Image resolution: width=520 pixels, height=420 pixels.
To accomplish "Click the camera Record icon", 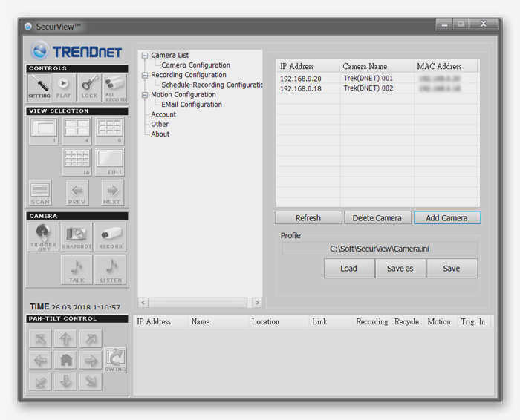I will pos(111,237).
